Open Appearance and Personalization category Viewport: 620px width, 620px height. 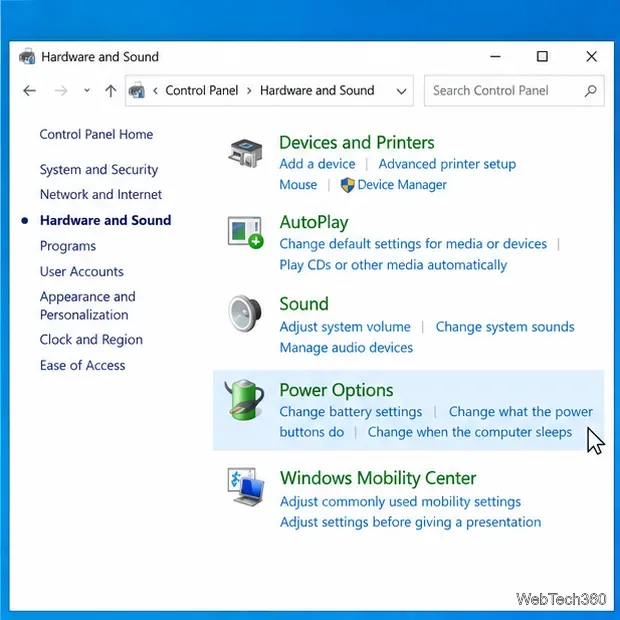click(87, 306)
